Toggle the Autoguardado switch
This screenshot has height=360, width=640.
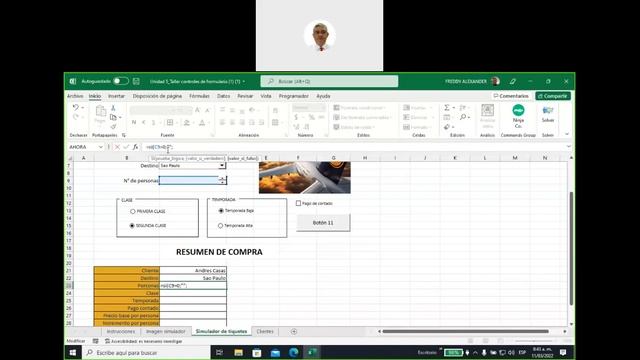[121, 81]
